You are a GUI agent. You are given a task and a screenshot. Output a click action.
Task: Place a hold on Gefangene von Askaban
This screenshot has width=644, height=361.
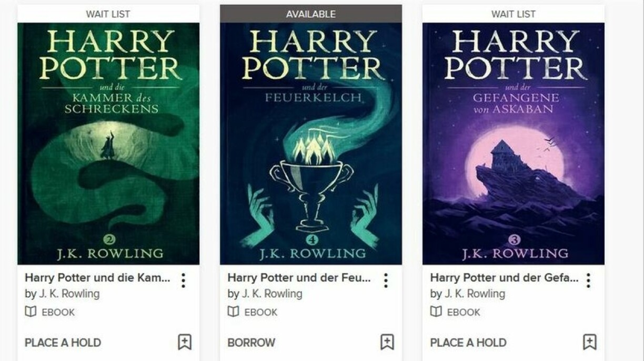click(x=468, y=343)
